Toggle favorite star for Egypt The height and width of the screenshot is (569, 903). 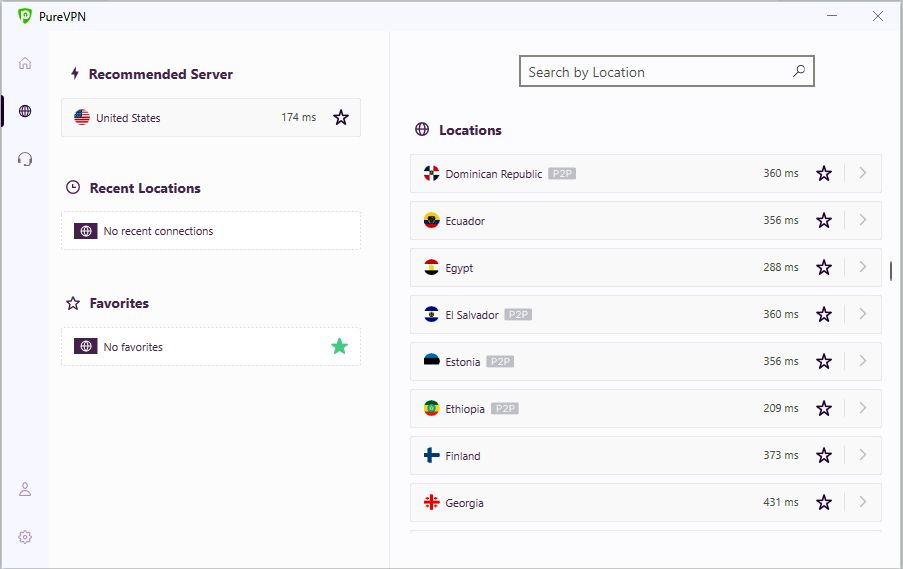[824, 268]
